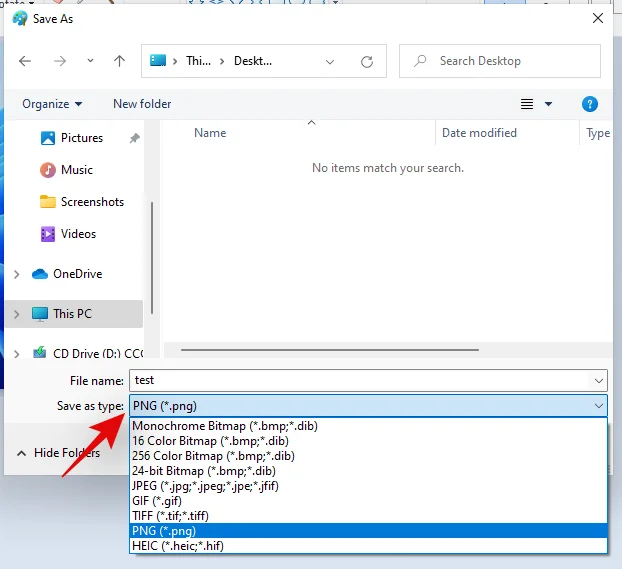Go forward with the right arrow
Image resolution: width=622 pixels, height=569 pixels.
60,61
